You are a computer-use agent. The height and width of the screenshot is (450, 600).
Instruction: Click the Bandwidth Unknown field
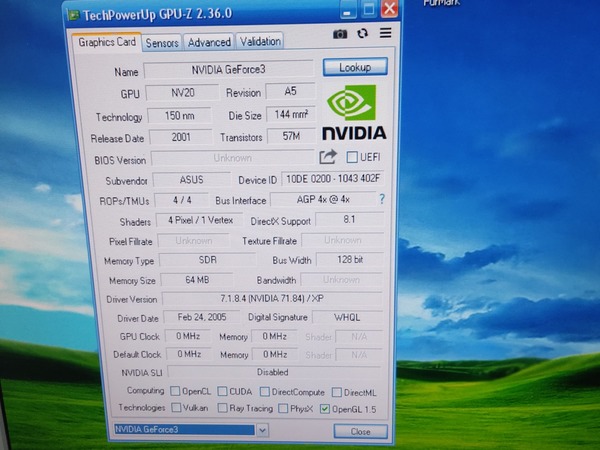341,279
